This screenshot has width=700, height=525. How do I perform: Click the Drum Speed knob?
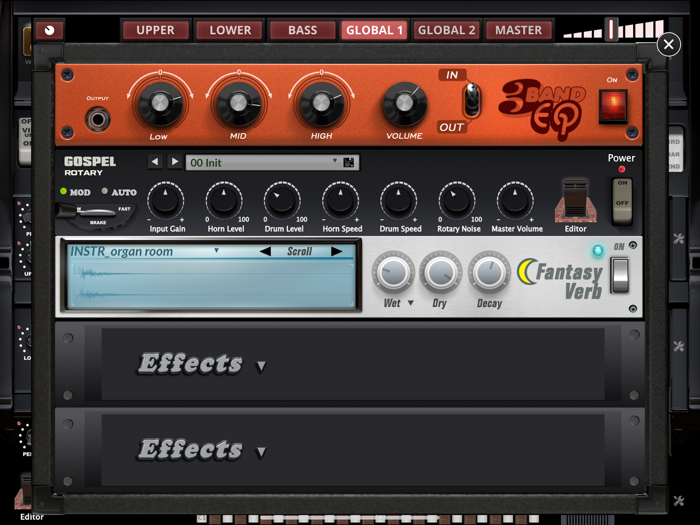(x=399, y=201)
